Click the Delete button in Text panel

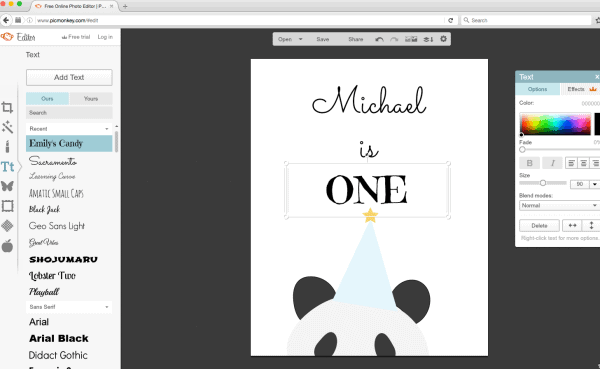tap(539, 225)
